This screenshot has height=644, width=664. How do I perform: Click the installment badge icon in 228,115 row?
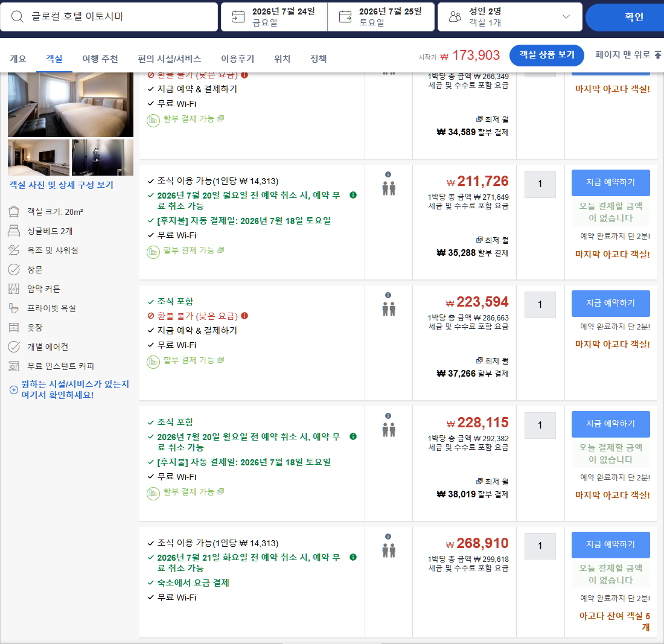coord(153,493)
